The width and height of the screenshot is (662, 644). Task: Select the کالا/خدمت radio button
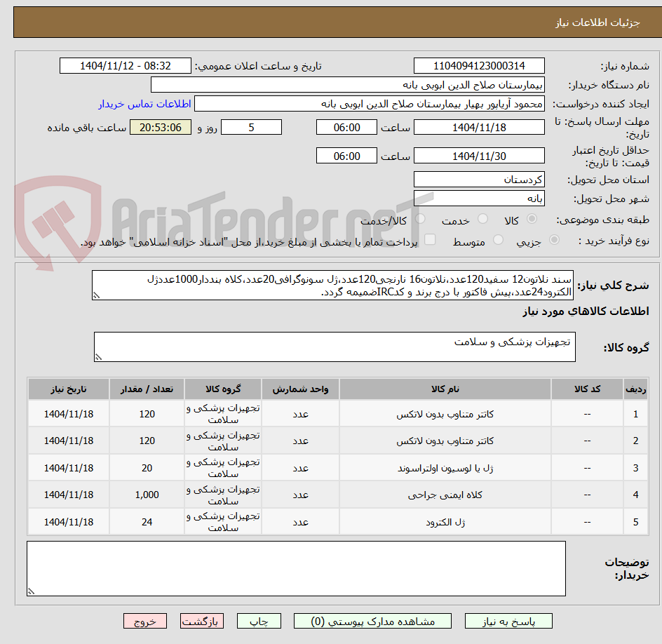click(420, 219)
